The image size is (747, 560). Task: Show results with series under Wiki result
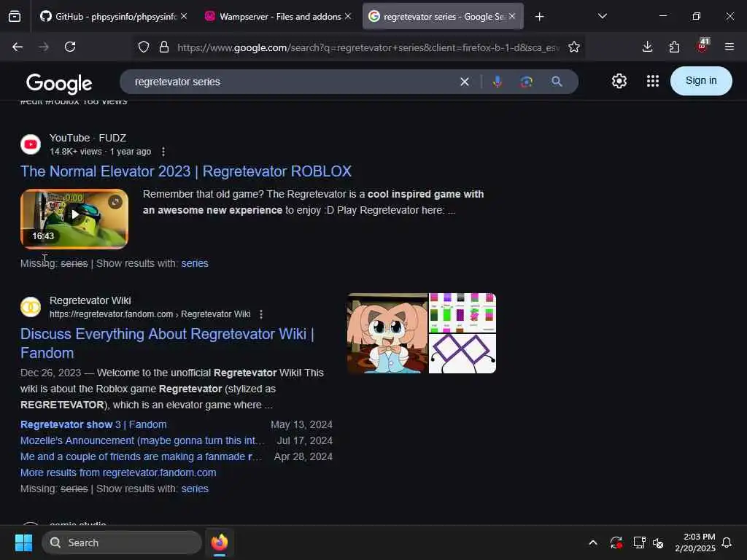[x=195, y=489]
